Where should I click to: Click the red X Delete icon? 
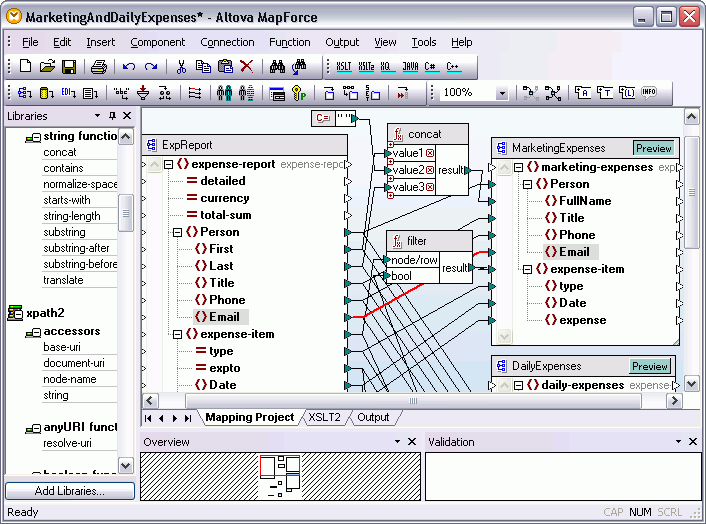(247, 66)
